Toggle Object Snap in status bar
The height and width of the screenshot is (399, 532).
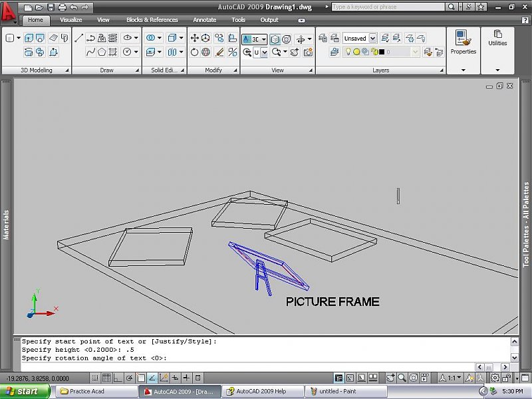pos(141,378)
